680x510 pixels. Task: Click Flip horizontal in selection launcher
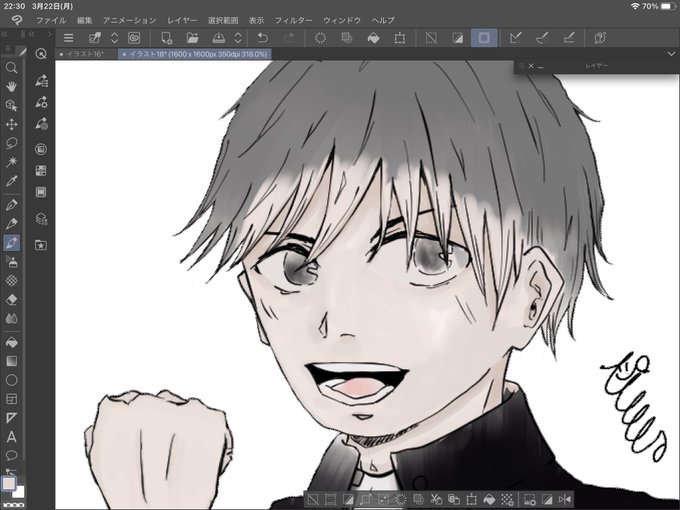pyautogui.click(x=565, y=500)
